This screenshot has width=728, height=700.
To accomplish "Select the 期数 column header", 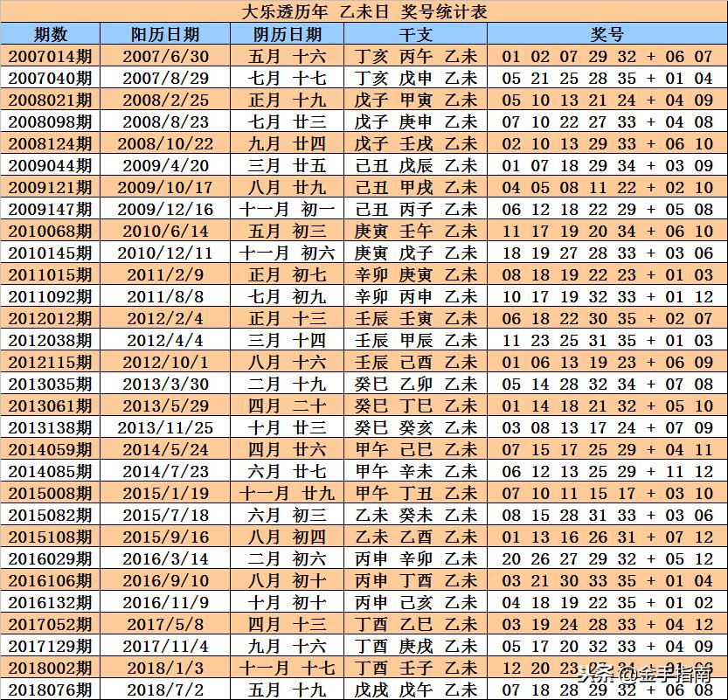I will [50, 34].
